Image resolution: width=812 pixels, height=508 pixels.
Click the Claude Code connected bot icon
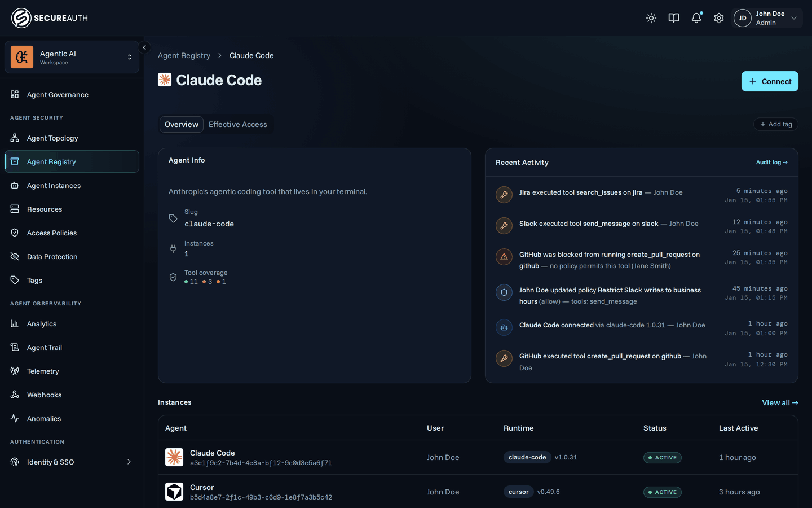[x=504, y=327]
